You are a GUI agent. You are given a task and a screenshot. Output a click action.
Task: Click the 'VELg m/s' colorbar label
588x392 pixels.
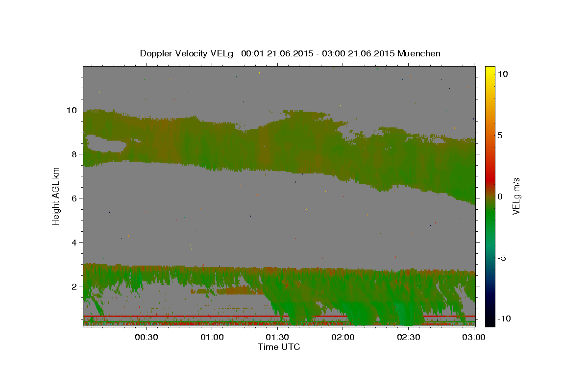click(516, 196)
